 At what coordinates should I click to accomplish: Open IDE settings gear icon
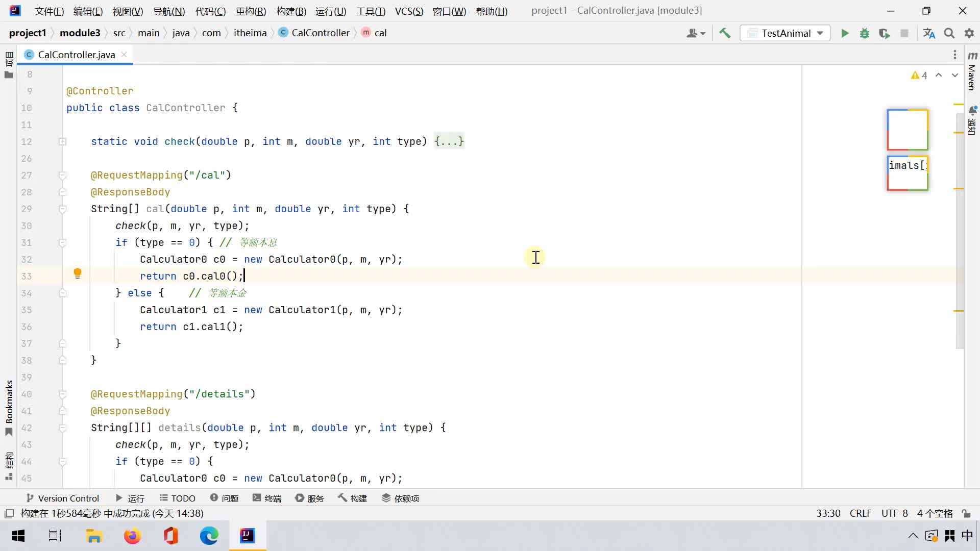point(969,33)
